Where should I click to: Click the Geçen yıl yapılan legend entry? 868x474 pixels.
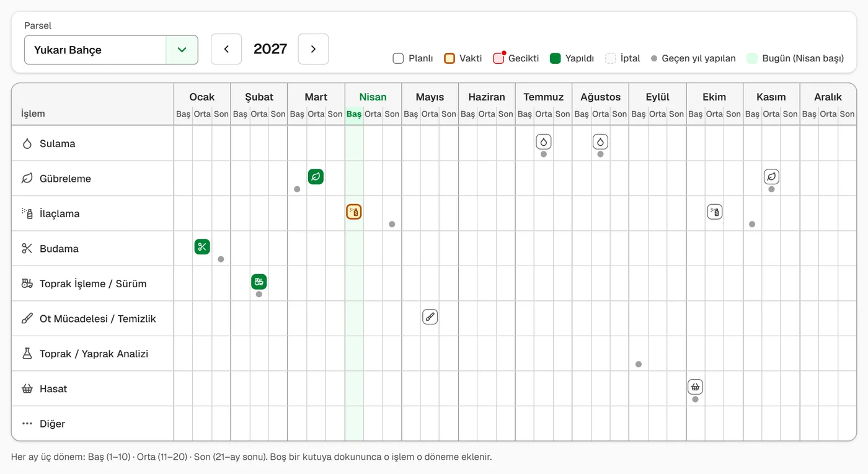coord(693,58)
